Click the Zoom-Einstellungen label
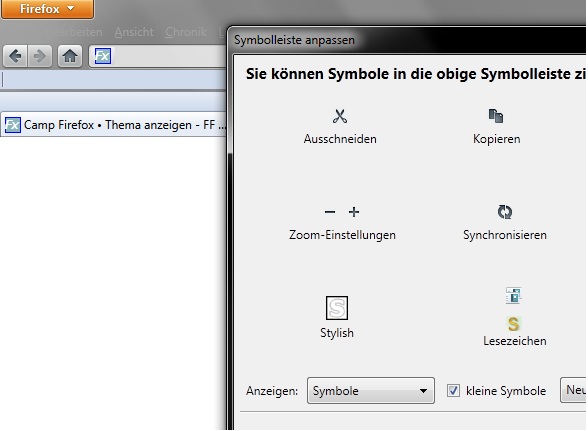588x431 pixels. pos(342,235)
